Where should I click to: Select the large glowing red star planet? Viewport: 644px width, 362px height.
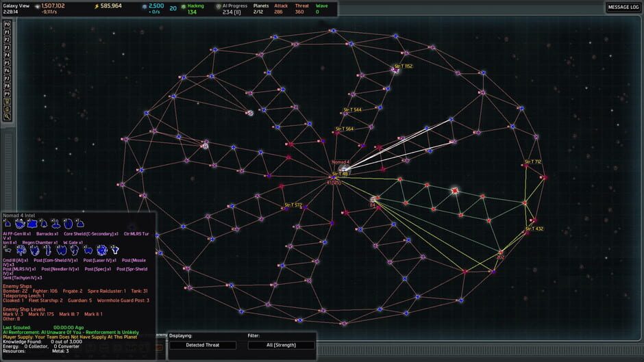click(455, 190)
